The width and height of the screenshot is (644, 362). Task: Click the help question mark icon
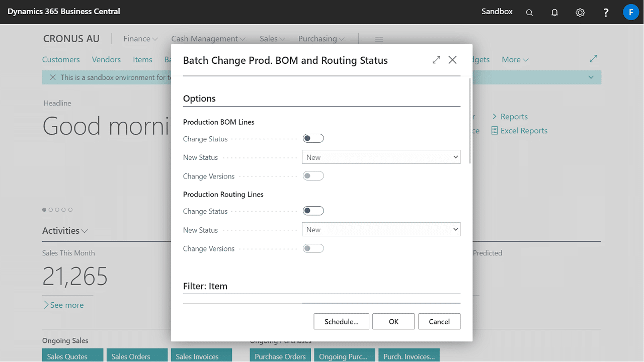pos(606,13)
